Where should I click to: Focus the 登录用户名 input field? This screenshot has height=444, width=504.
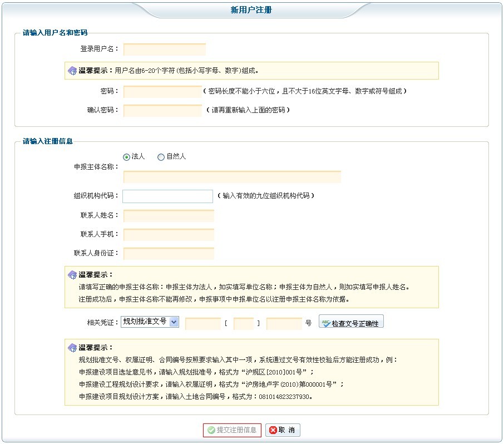pos(164,49)
